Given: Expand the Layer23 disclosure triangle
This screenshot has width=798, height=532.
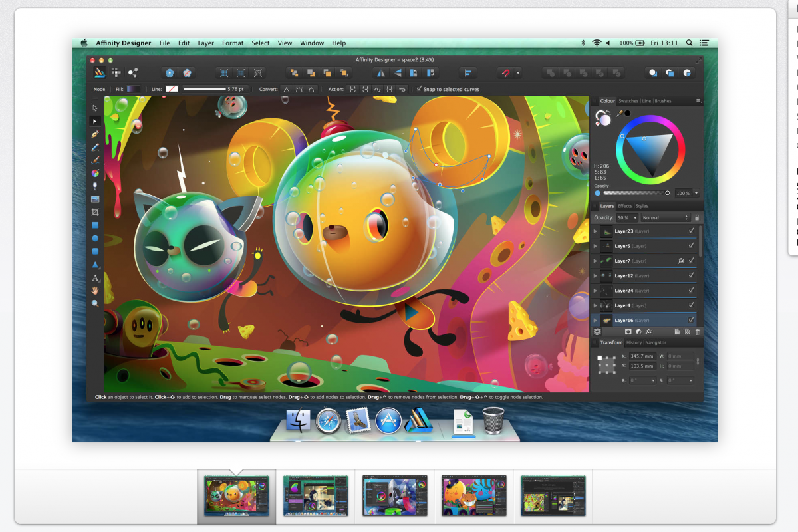Looking at the screenshot, I should pos(595,231).
